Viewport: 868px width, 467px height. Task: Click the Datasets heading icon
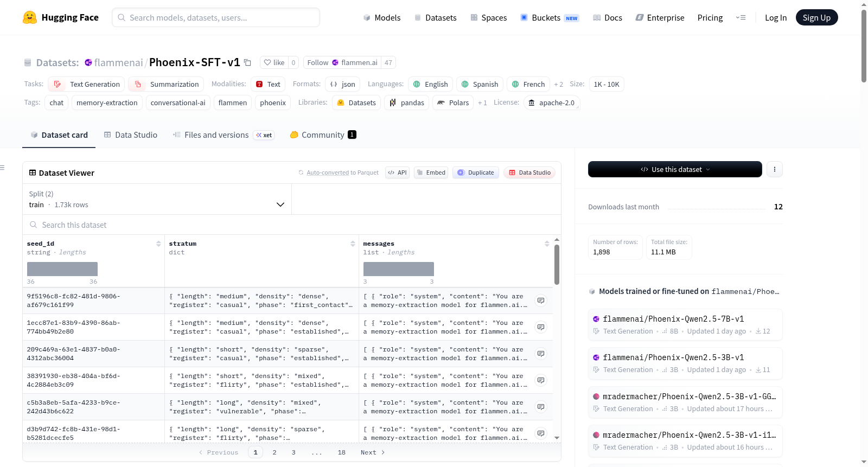click(x=28, y=63)
